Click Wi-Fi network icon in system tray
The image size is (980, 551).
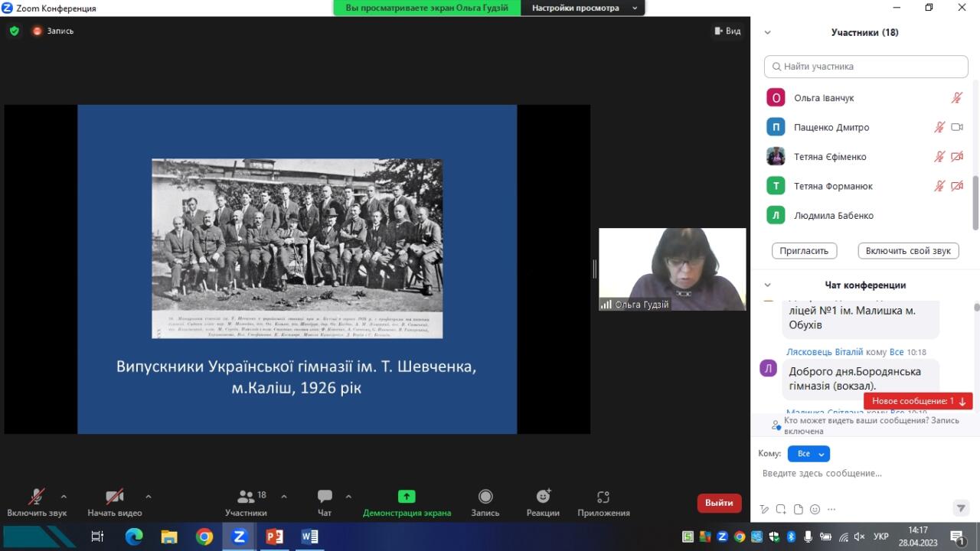(843, 536)
